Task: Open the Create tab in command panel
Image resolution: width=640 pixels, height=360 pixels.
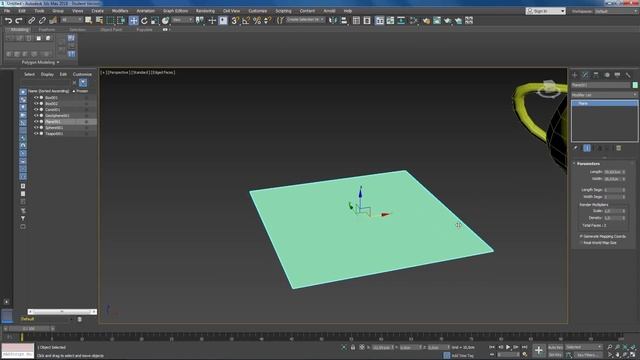Action: click(575, 75)
